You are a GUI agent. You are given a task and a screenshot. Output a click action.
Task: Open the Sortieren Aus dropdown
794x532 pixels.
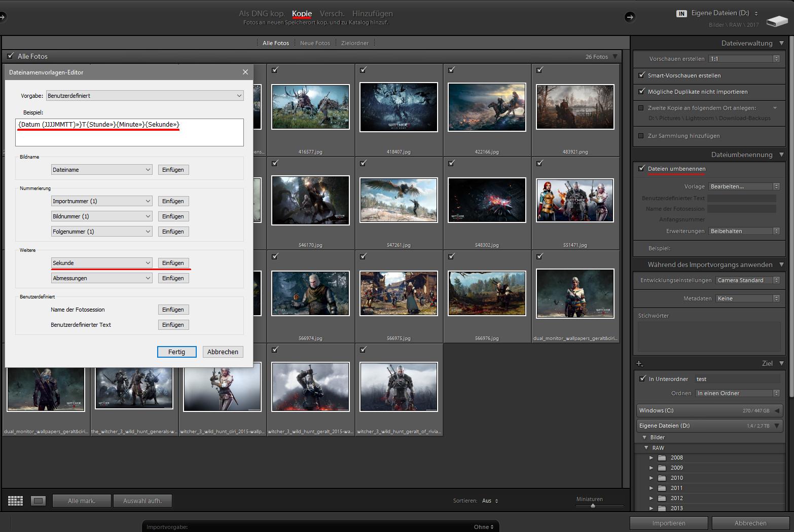pos(490,501)
